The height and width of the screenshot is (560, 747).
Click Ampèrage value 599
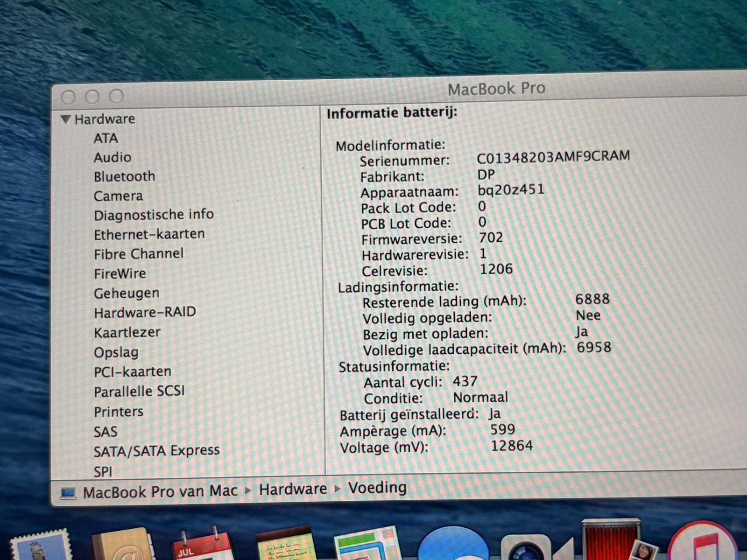(503, 429)
